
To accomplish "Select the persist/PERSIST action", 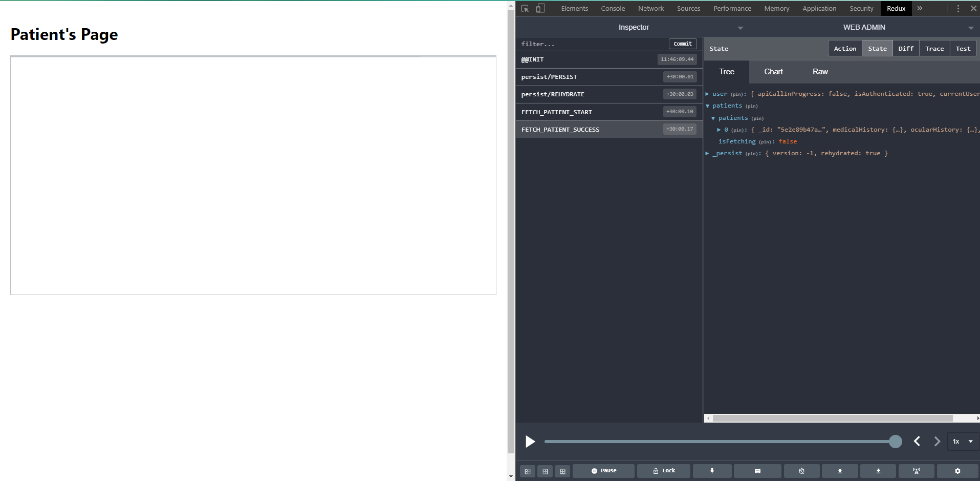I will (x=609, y=77).
